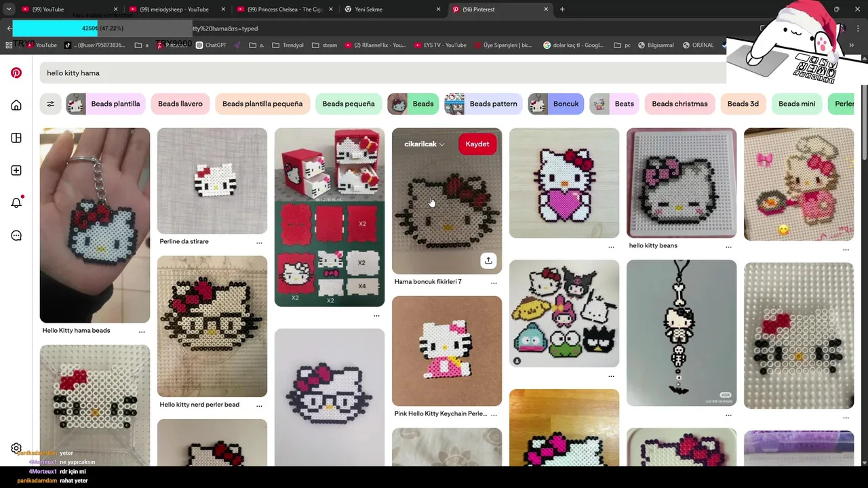Open the red Hello Kitty drawer box pin
The image size is (868, 488).
tap(330, 217)
